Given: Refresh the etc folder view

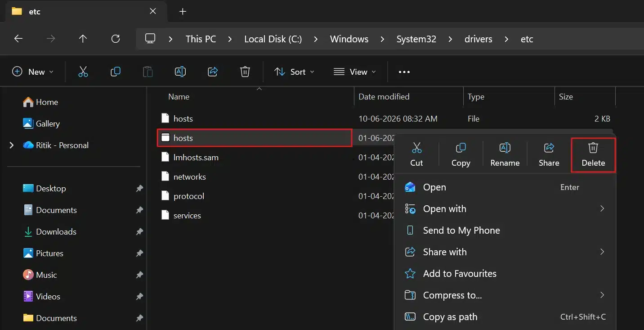Looking at the screenshot, I should (116, 39).
